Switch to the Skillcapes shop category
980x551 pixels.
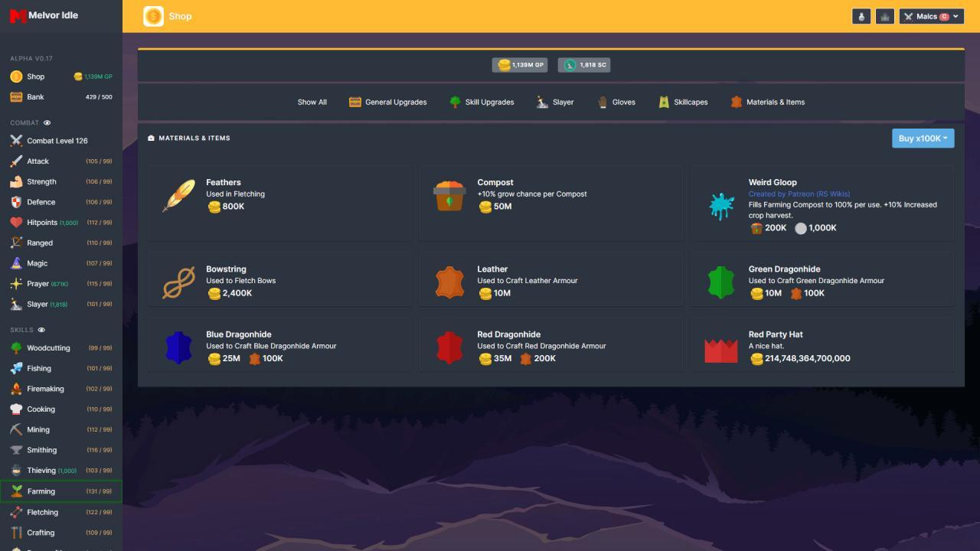point(682,102)
